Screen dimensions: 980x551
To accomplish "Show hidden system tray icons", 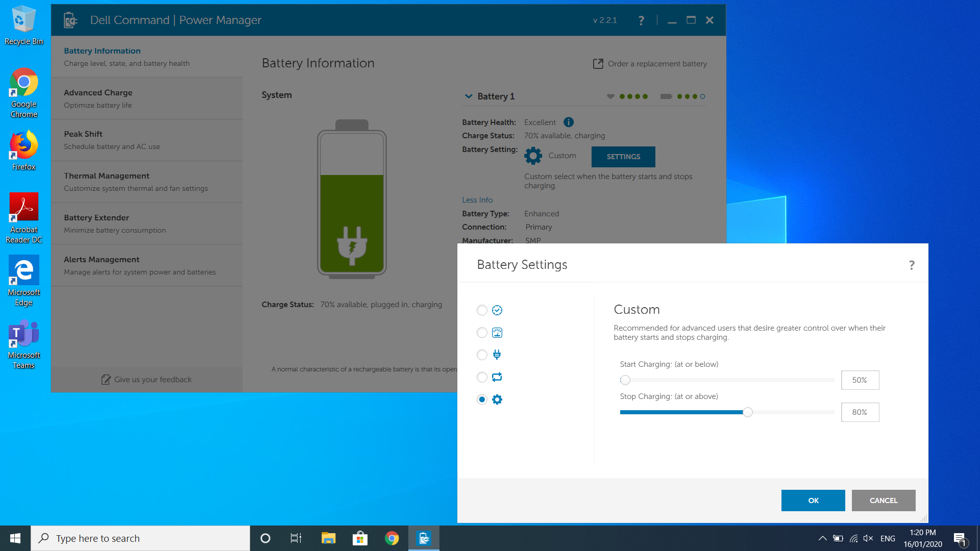I will click(822, 538).
